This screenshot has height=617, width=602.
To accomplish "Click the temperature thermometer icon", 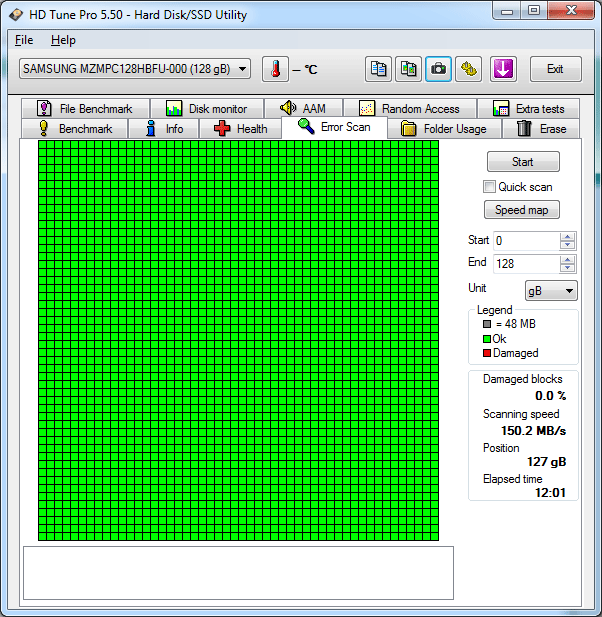I will [x=275, y=69].
